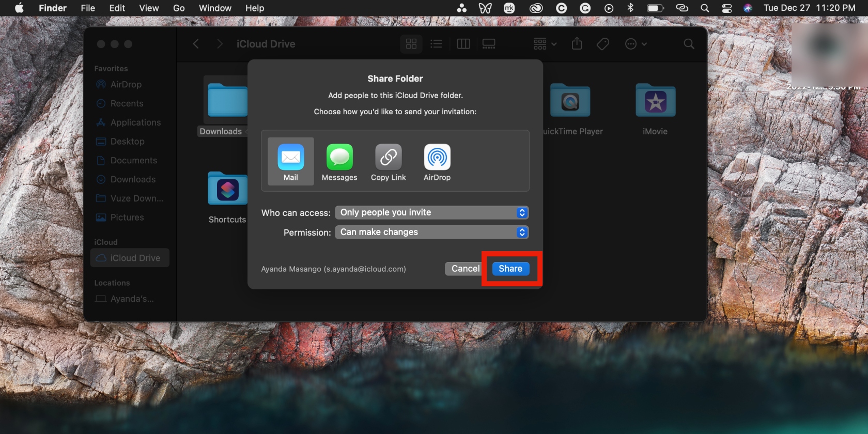The width and height of the screenshot is (868, 434).
Task: Go back in the Finder window
Action: (x=196, y=44)
